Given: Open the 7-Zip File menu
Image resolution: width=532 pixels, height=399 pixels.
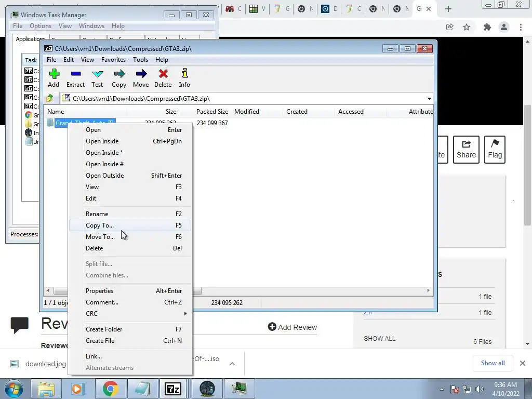Looking at the screenshot, I should (51, 59).
